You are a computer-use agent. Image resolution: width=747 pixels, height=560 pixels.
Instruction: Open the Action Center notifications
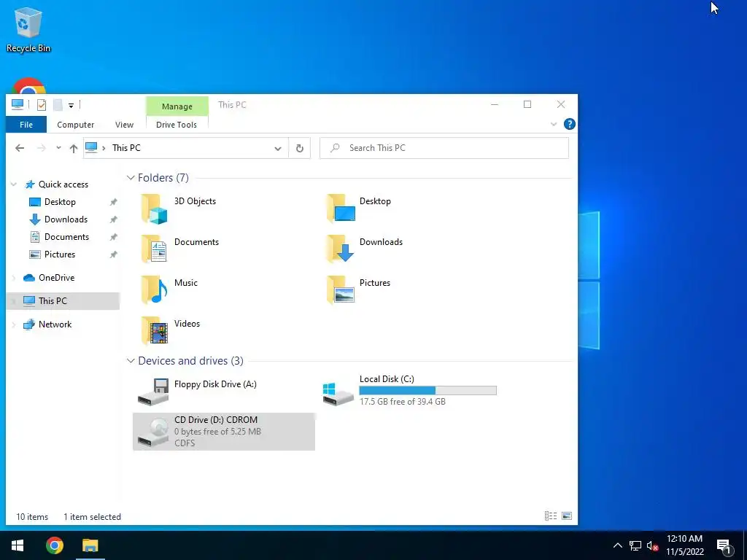pyautogui.click(x=724, y=545)
